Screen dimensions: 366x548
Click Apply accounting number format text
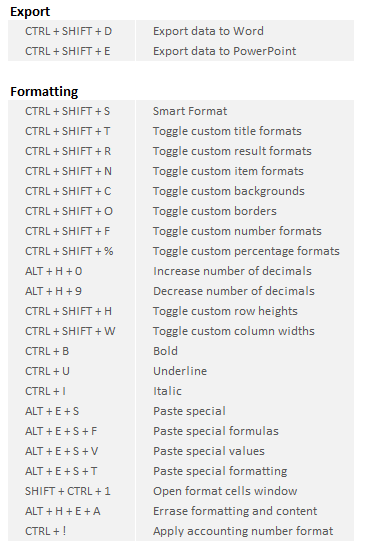click(x=243, y=531)
